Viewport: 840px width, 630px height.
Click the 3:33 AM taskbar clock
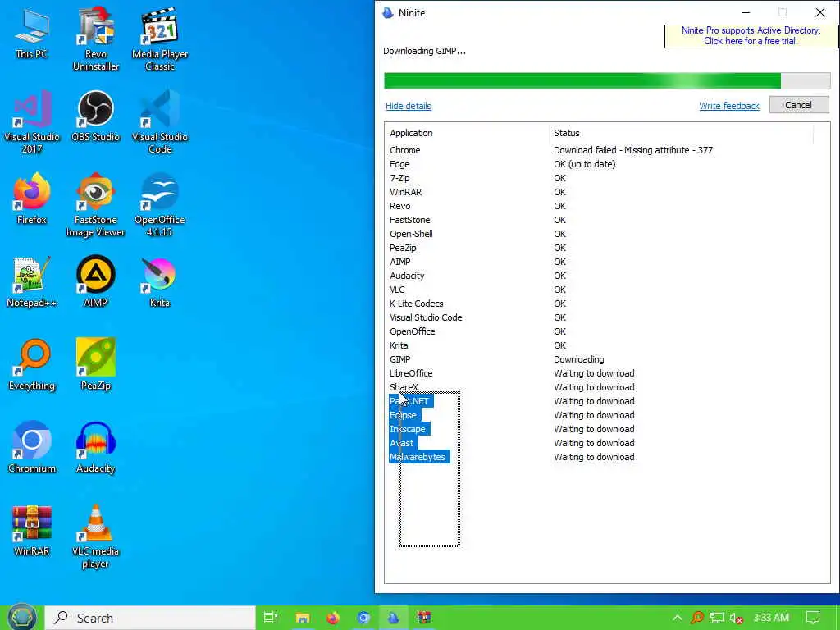771,618
